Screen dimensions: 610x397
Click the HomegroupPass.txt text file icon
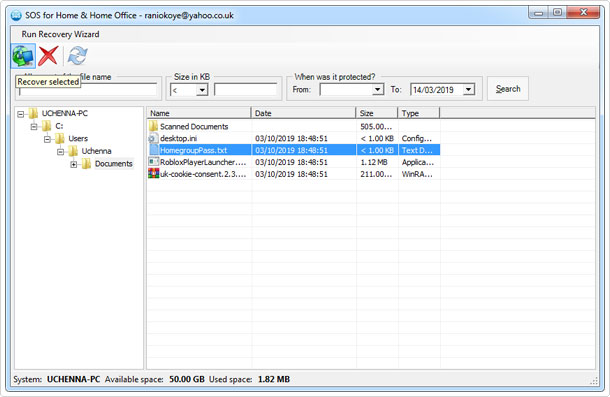pos(154,150)
